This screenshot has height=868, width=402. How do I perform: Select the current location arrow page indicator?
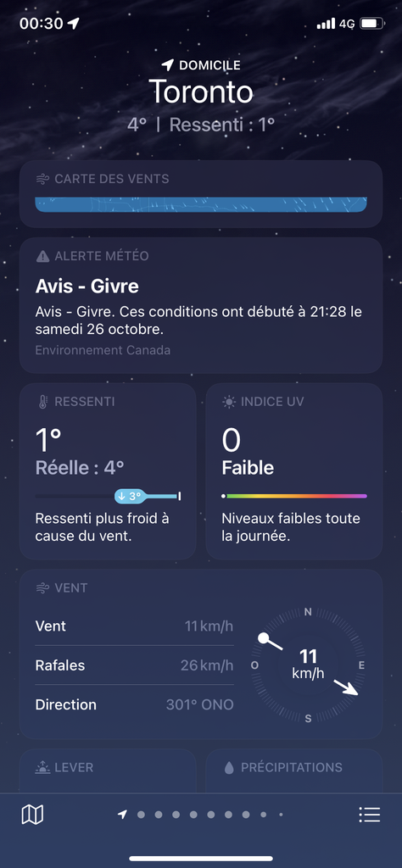click(122, 815)
